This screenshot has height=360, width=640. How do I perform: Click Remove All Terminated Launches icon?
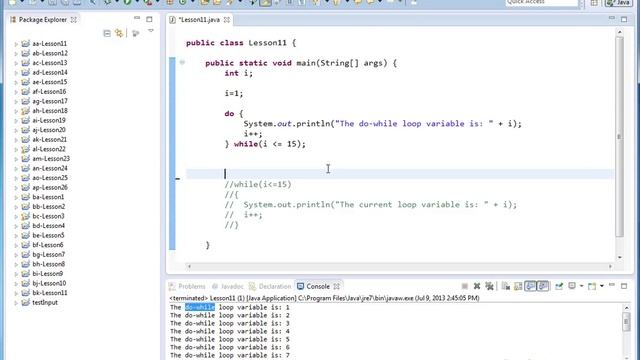click(489, 286)
